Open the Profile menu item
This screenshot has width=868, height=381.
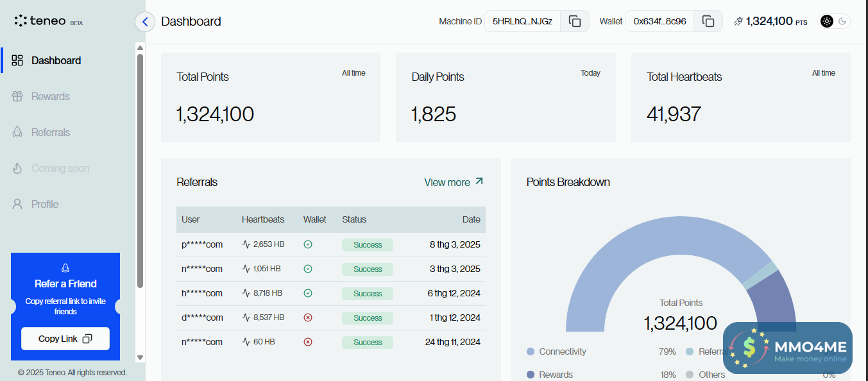44,204
